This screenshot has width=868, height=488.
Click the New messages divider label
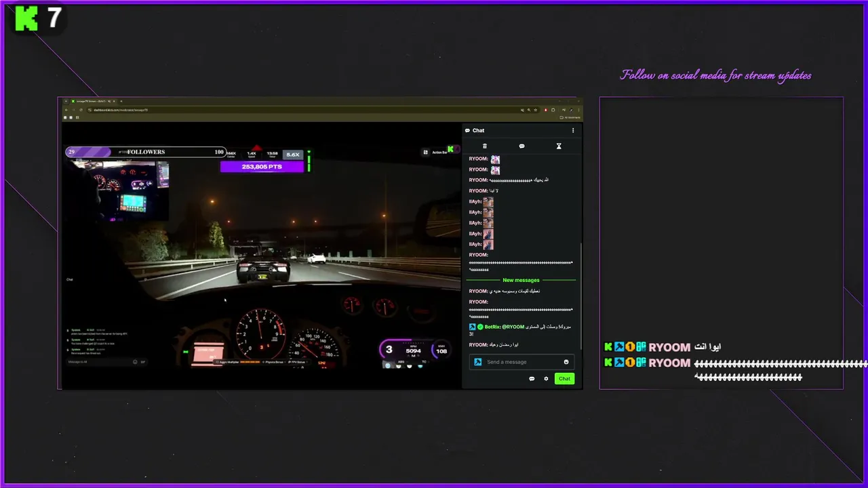point(521,280)
